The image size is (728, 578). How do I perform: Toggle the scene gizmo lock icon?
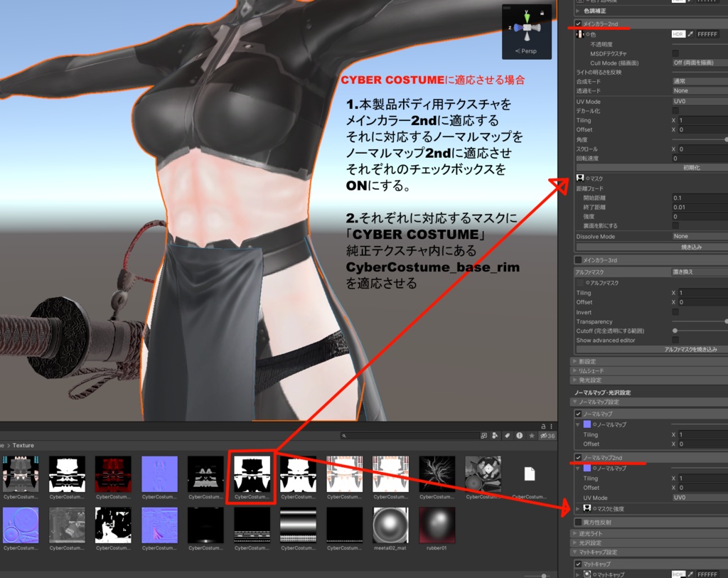542,14
